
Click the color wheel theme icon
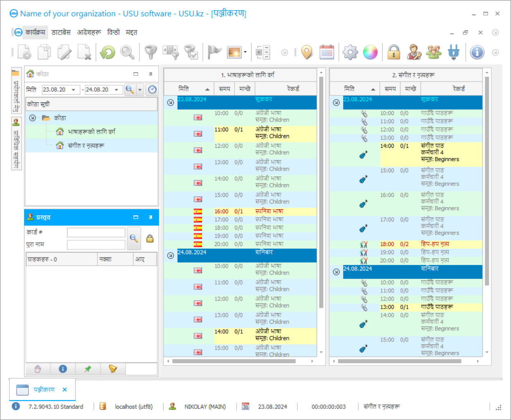[x=370, y=52]
